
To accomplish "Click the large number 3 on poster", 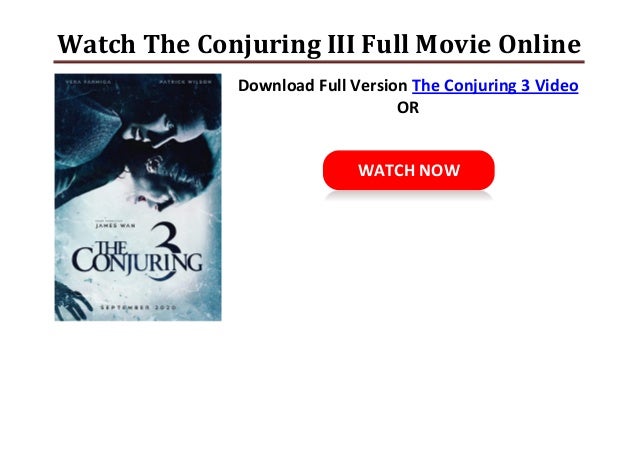I will [165, 251].
